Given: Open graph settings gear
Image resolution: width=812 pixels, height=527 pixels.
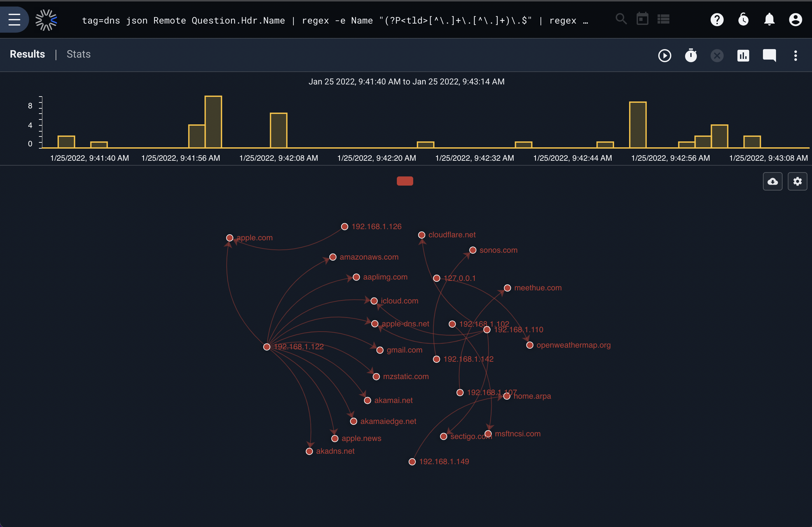Looking at the screenshot, I should tap(797, 181).
